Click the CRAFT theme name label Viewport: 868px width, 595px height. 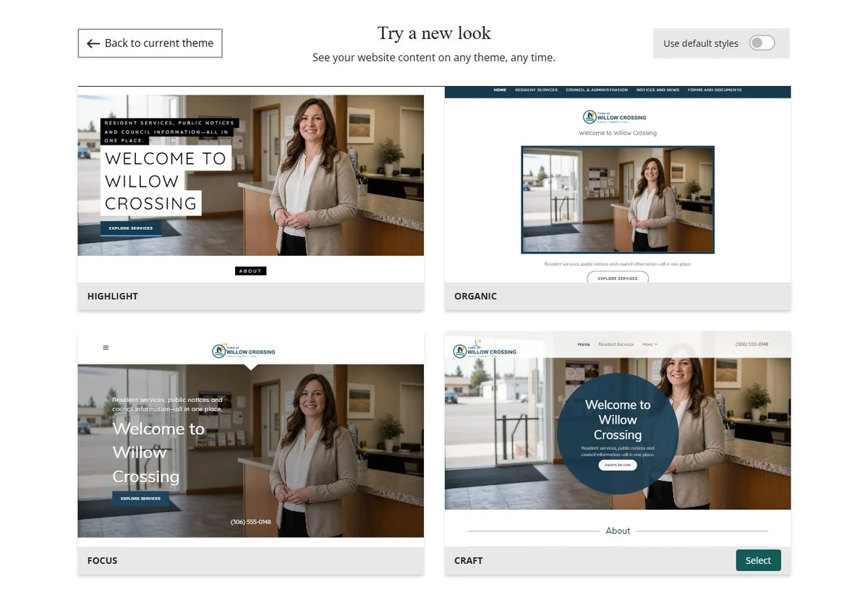(468, 560)
